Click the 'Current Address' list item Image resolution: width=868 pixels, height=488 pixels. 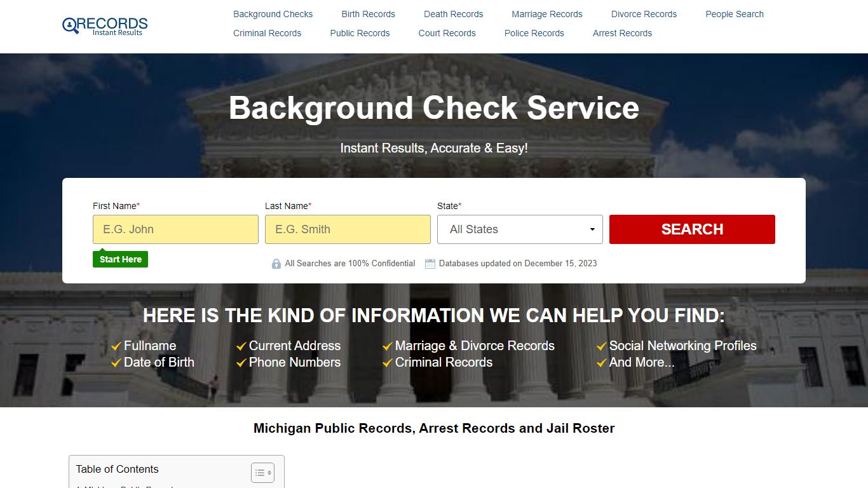(294, 346)
